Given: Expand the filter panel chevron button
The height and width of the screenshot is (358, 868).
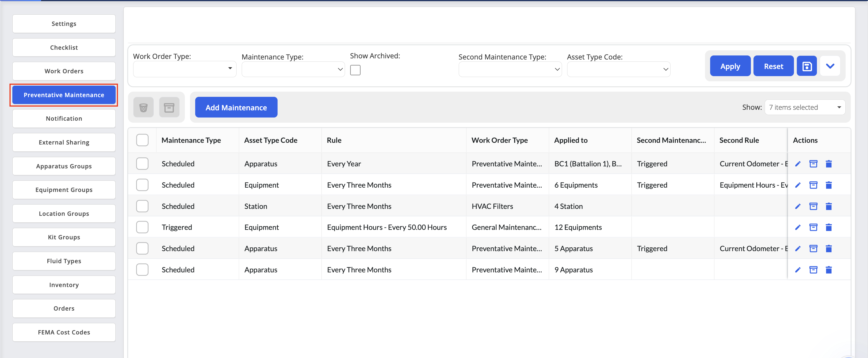Looking at the screenshot, I should (x=830, y=66).
